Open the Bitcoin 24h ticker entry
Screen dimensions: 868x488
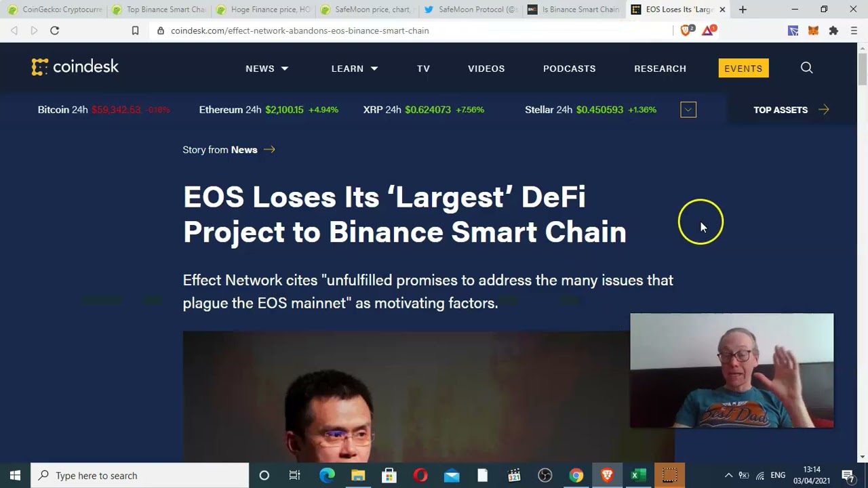tap(104, 110)
